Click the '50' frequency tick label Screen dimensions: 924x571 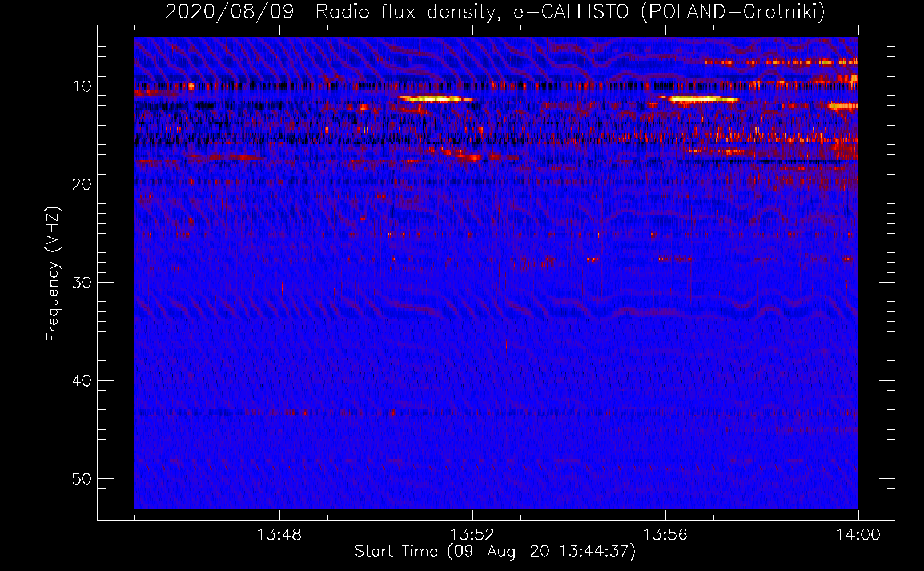point(82,479)
